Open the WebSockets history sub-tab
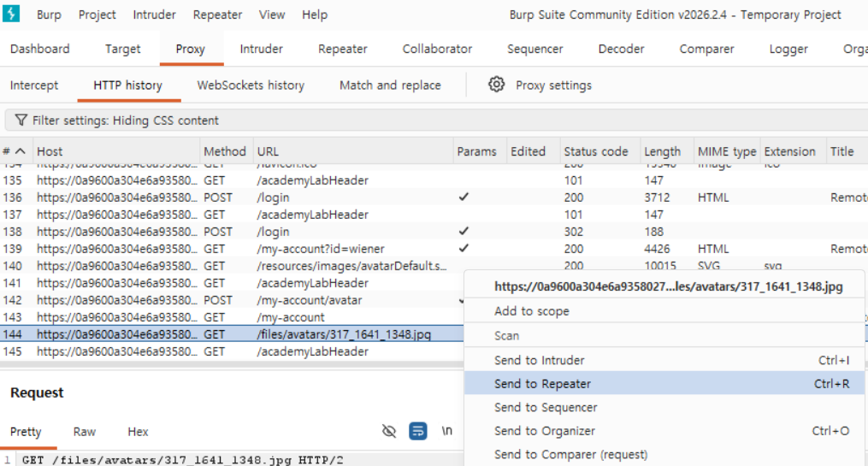Image resolution: width=868 pixels, height=466 pixels. [251, 86]
